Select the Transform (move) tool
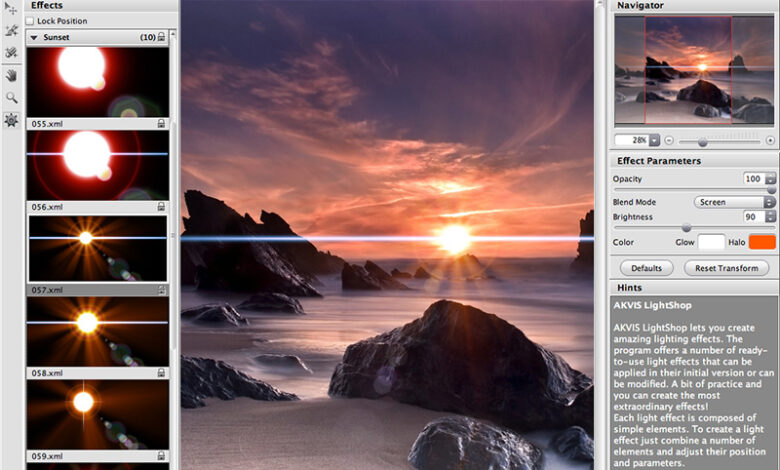 click(x=11, y=8)
